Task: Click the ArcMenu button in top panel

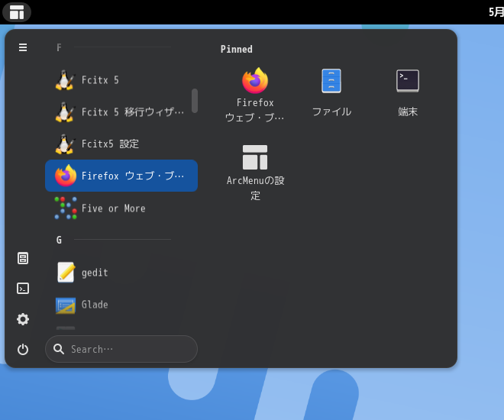Action: pos(17,12)
